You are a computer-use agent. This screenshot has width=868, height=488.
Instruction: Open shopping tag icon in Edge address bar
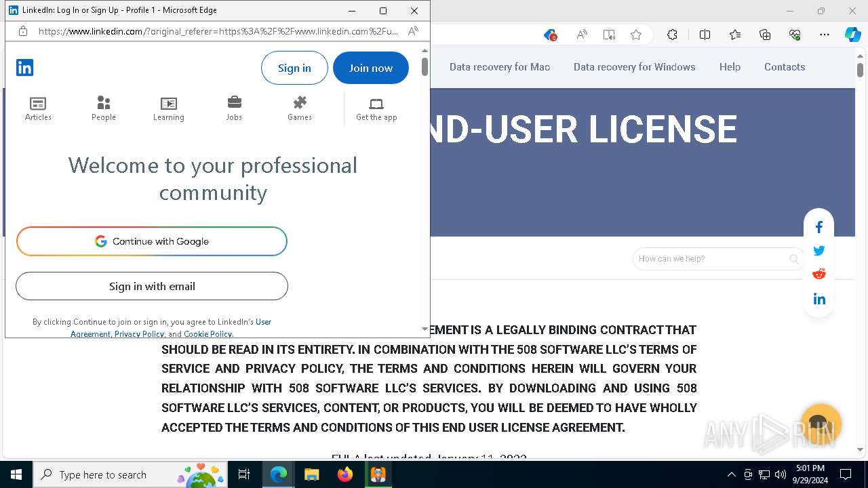tap(550, 35)
